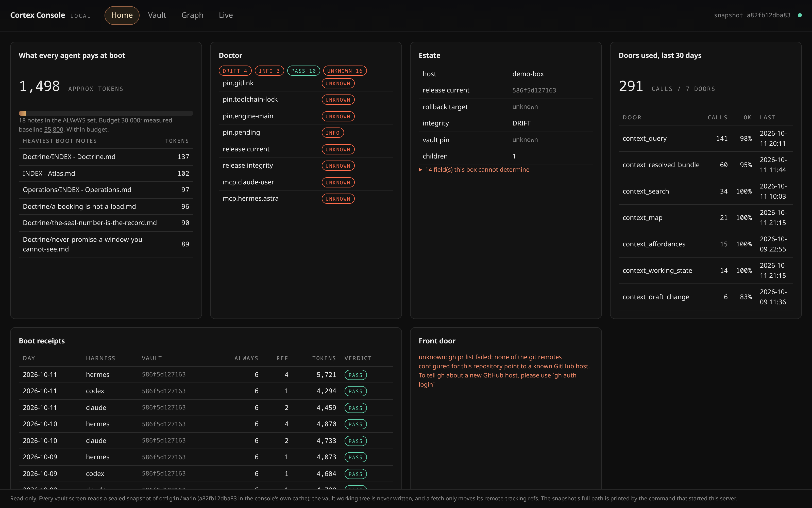Image resolution: width=812 pixels, height=508 pixels.
Task: Click the INFO 3 filter badge
Action: pos(269,71)
